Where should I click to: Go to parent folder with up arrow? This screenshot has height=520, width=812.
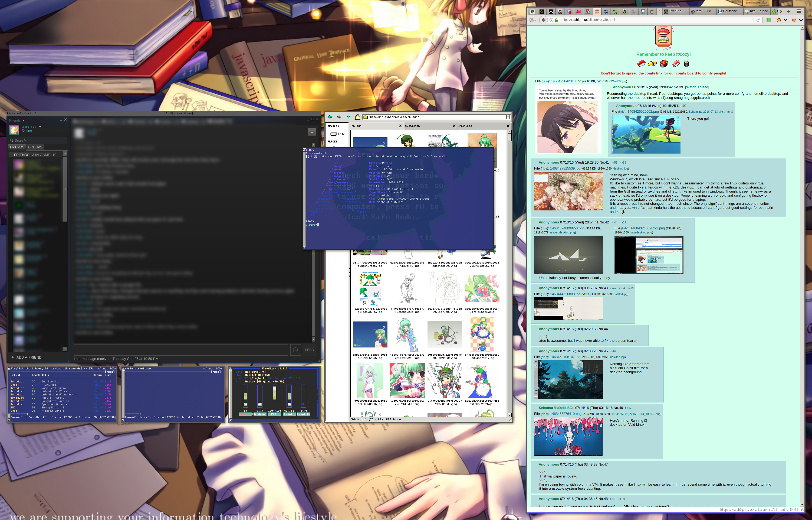[349, 117]
